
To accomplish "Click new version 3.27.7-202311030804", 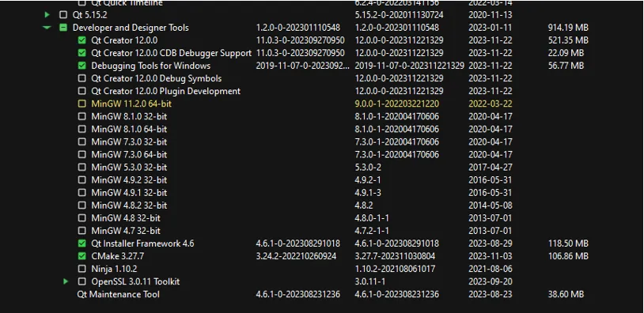I will [x=395, y=256].
